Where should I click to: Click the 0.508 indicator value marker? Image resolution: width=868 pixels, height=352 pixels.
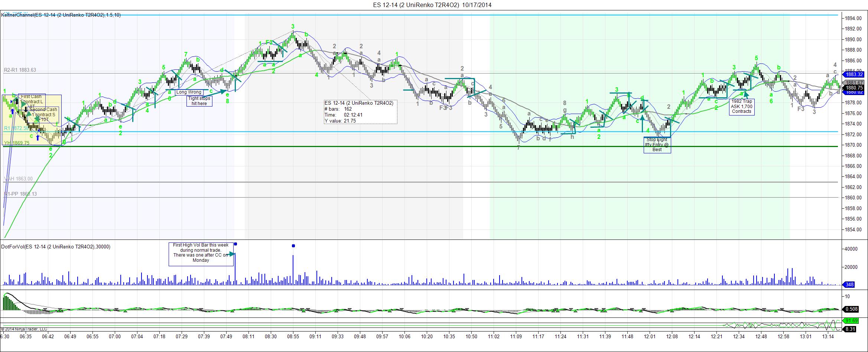pyautogui.click(x=851, y=309)
